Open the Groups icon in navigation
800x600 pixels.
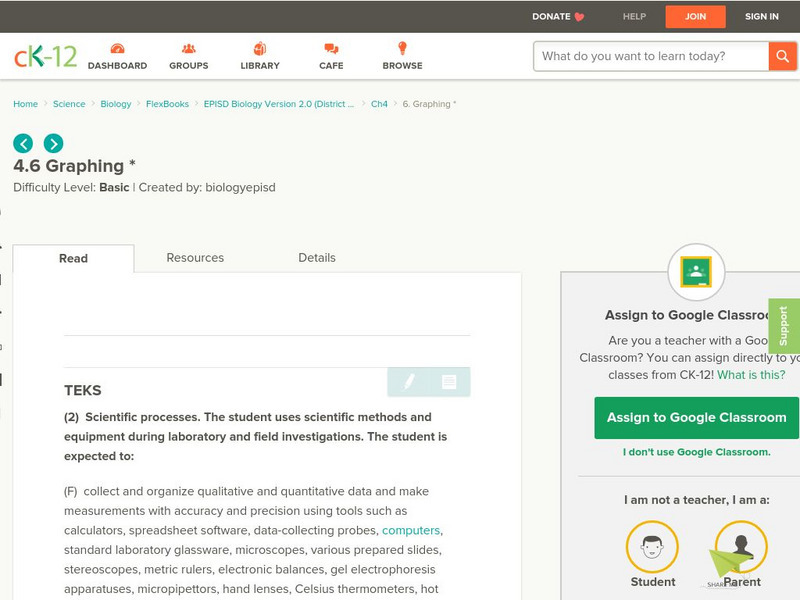tap(189, 49)
